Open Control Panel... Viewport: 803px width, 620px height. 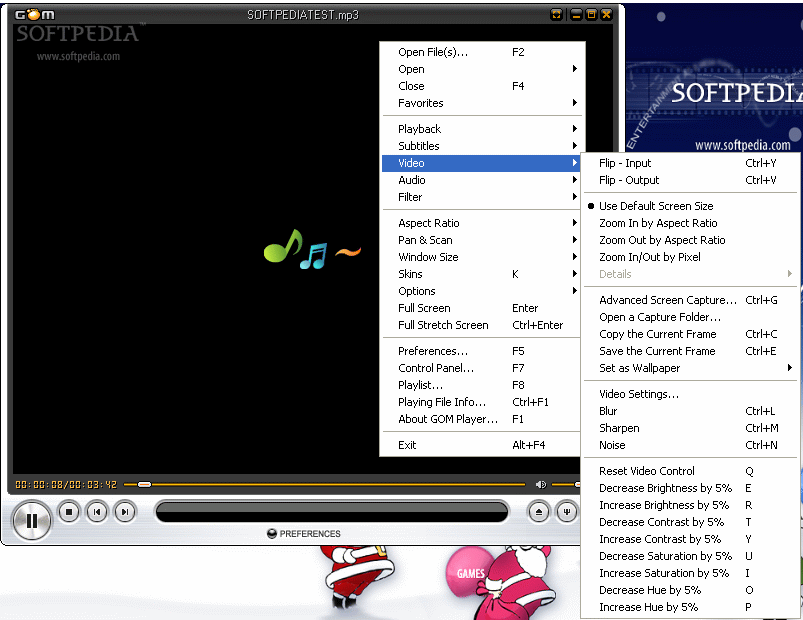[481, 368]
